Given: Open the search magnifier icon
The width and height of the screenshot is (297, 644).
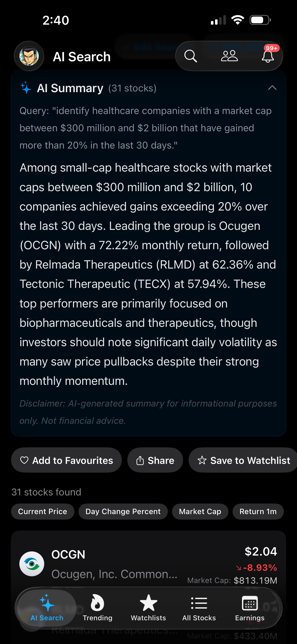Looking at the screenshot, I should 190,56.
